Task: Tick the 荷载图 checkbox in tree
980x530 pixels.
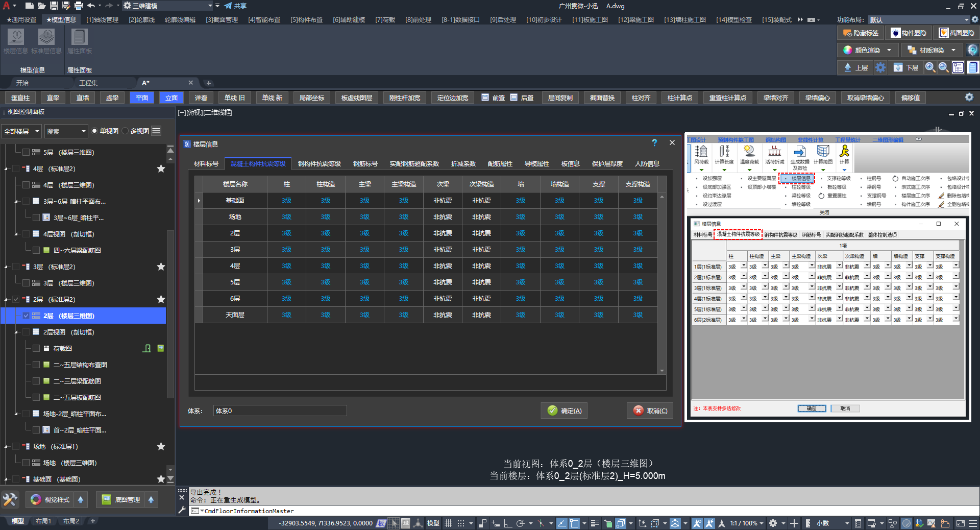Action: [36, 348]
